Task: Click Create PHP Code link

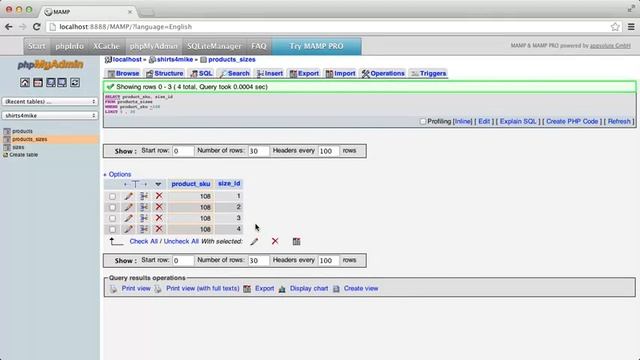Action: [x=572, y=121]
